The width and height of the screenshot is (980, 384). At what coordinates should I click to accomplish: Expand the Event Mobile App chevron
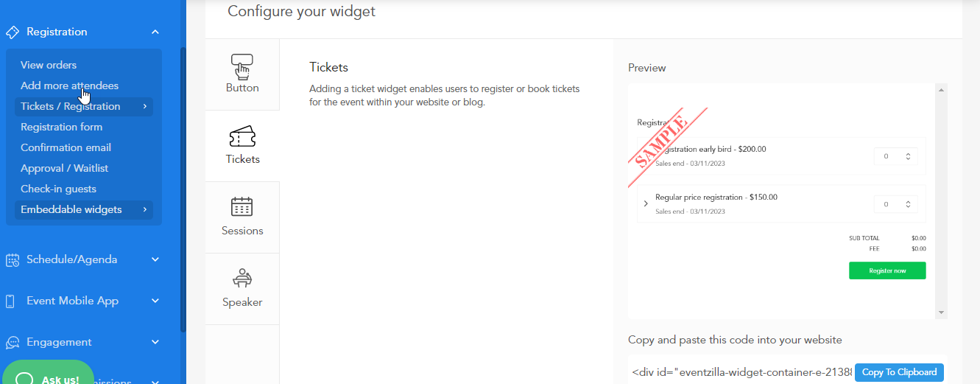coord(155,301)
